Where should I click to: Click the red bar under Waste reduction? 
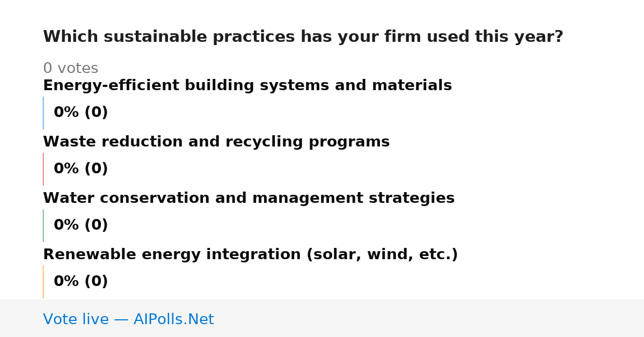pyautogui.click(x=43, y=169)
